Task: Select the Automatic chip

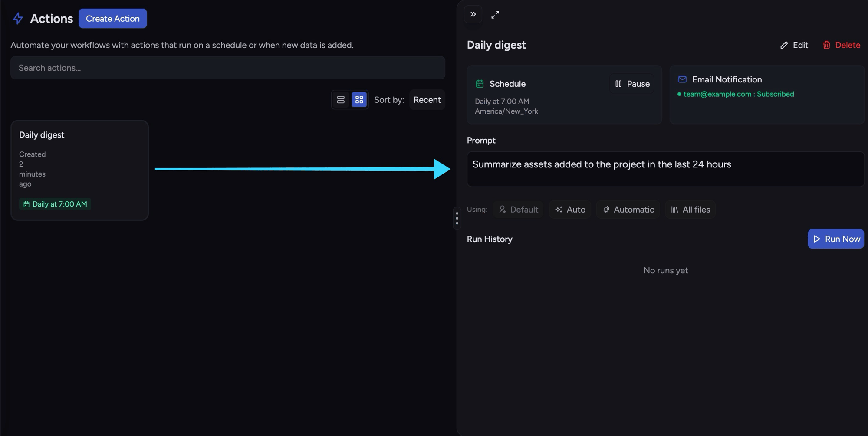Action: [628, 210]
